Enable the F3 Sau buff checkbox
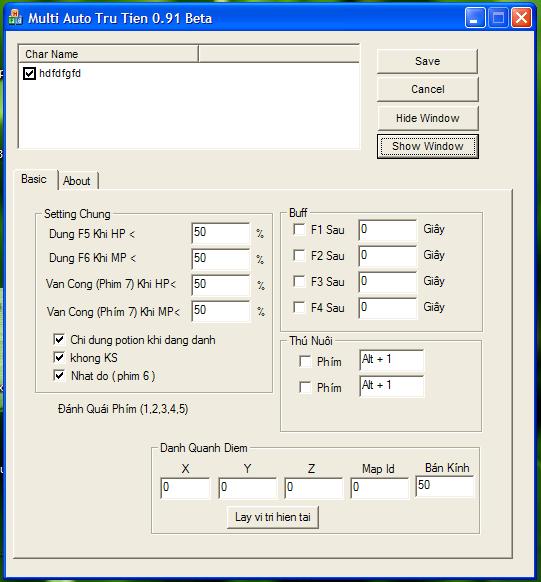The width and height of the screenshot is (541, 582). pyautogui.click(x=299, y=281)
